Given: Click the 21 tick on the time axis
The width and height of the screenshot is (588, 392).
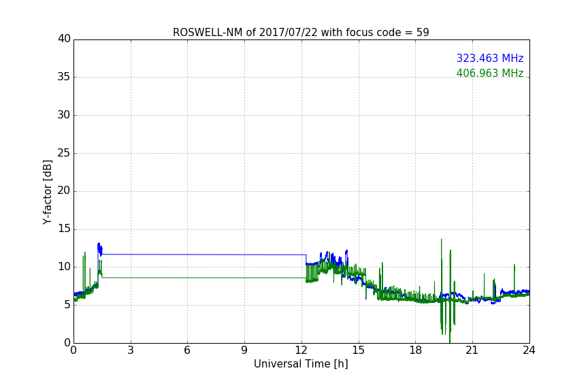Looking at the screenshot, I should point(472,350).
